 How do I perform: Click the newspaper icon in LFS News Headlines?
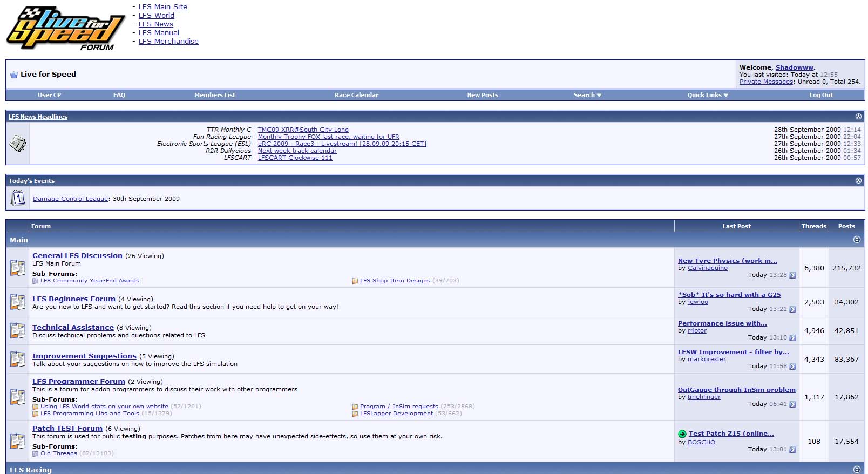18,144
